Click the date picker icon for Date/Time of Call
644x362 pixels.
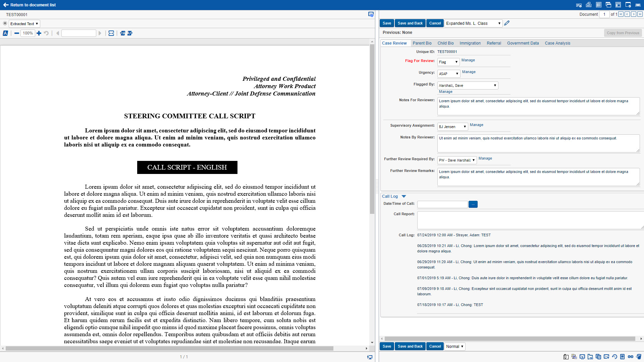(x=473, y=204)
